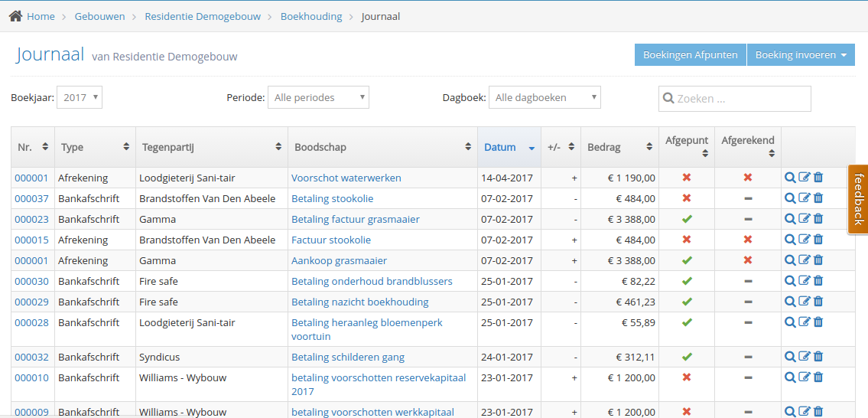Sort by Tegenpartij column header
868x418 pixels.
pos(211,147)
